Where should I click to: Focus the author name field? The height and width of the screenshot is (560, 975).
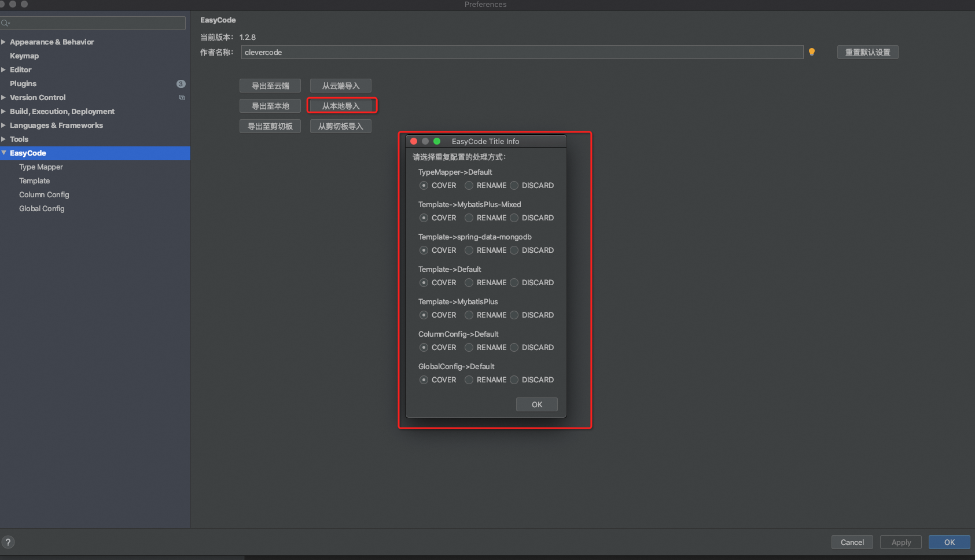[x=522, y=52]
